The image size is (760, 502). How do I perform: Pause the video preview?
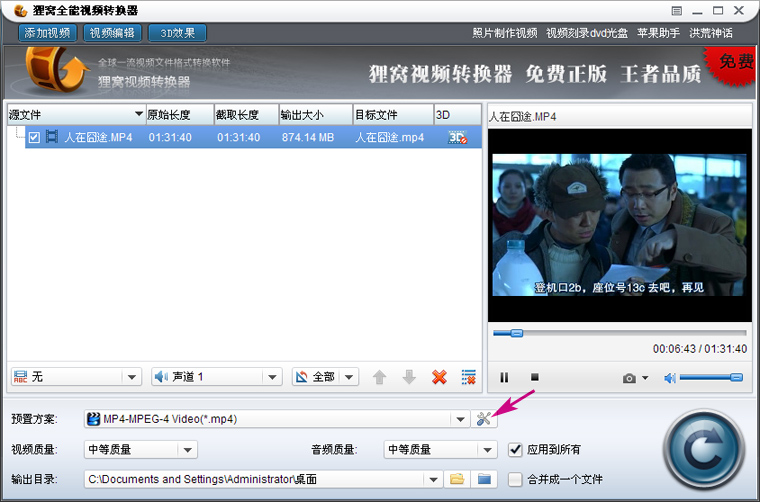point(504,377)
